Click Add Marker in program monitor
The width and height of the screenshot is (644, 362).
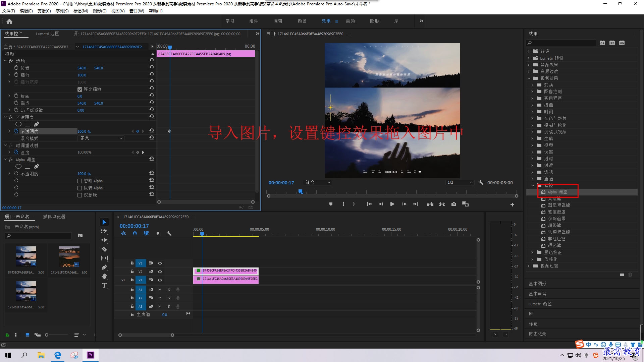click(331, 204)
